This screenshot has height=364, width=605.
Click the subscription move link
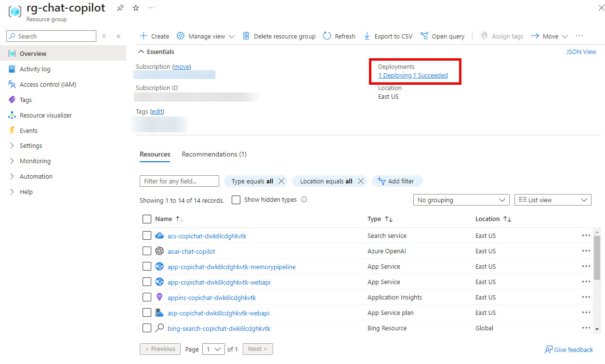pyautogui.click(x=182, y=67)
